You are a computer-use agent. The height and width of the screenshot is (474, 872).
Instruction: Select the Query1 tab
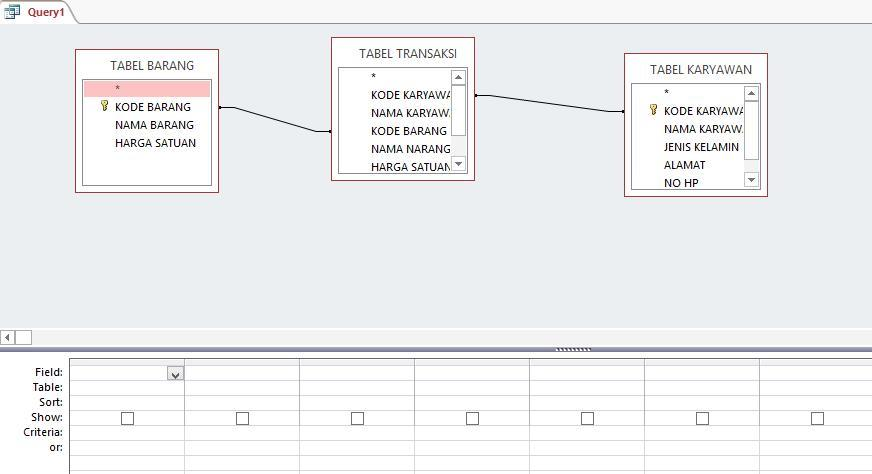[38, 12]
